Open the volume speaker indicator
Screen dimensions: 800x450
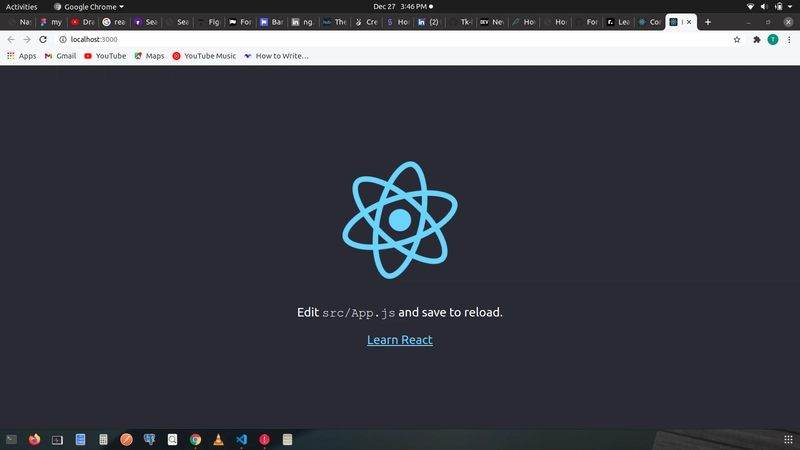764,7
